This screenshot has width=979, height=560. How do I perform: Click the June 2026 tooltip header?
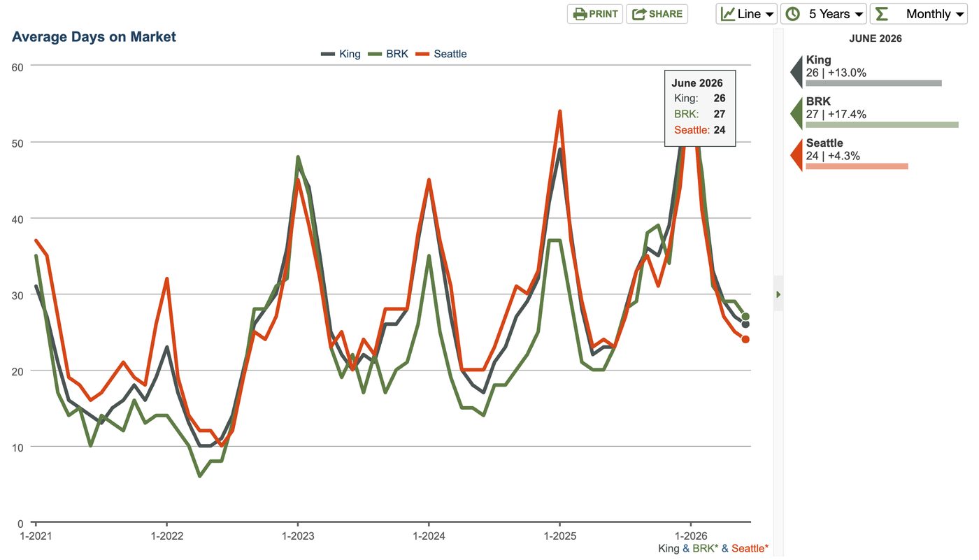click(x=697, y=83)
